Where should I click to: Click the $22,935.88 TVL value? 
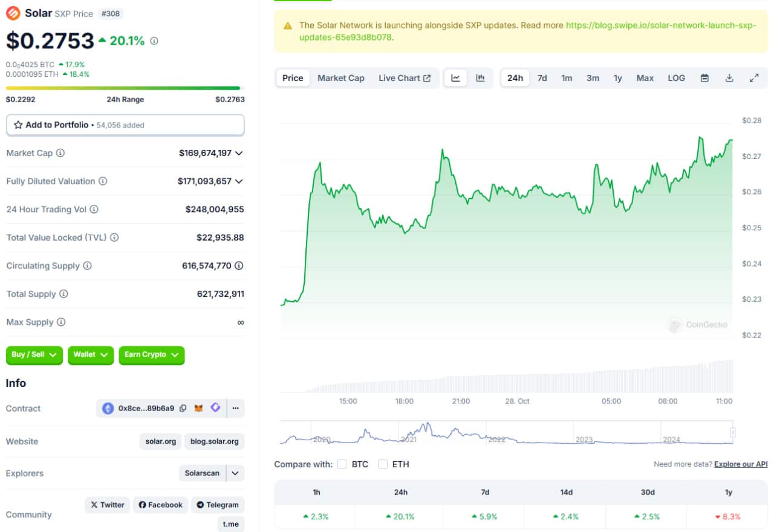tap(220, 238)
